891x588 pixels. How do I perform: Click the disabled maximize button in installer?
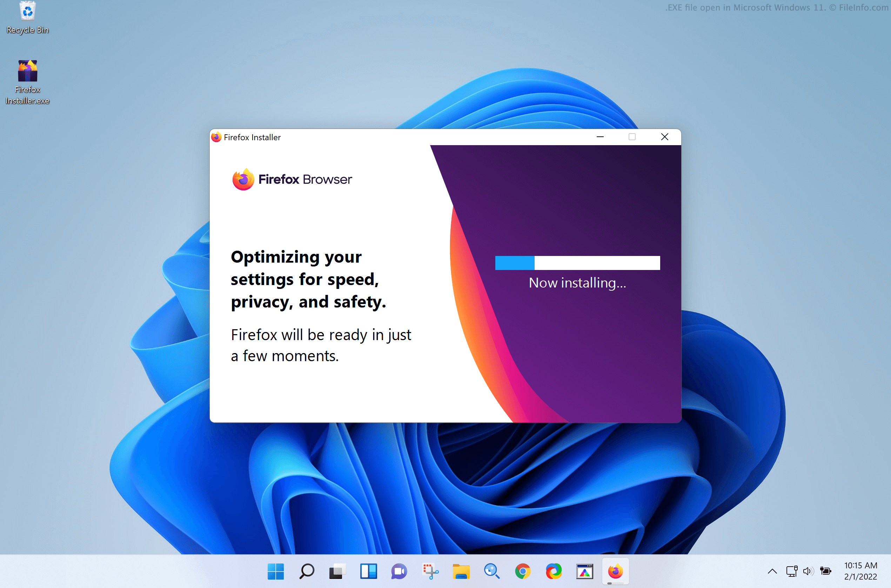pyautogui.click(x=632, y=137)
